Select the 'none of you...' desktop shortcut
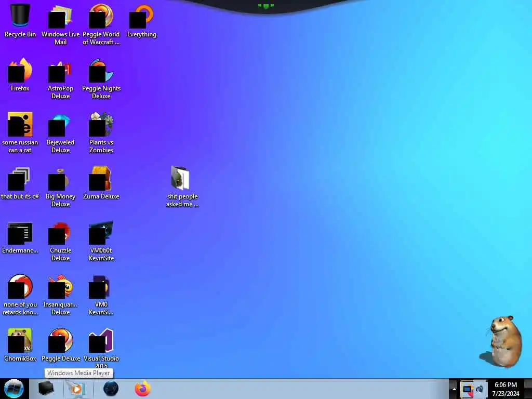Image resolution: width=532 pixels, height=399 pixels. [20, 295]
